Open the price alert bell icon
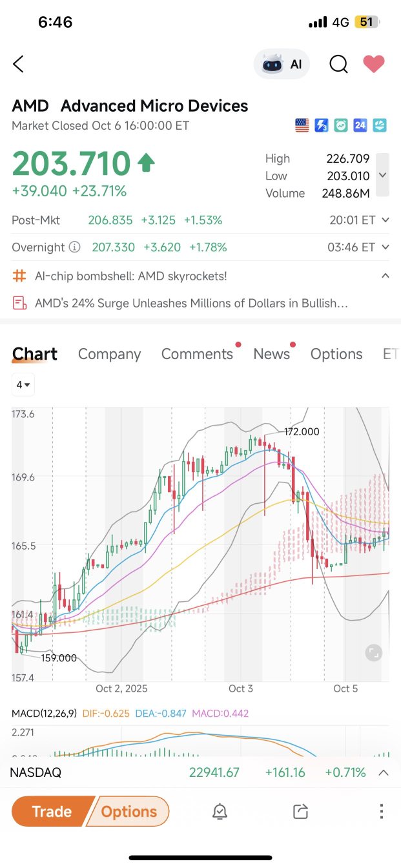The height and width of the screenshot is (868, 401). tap(220, 811)
